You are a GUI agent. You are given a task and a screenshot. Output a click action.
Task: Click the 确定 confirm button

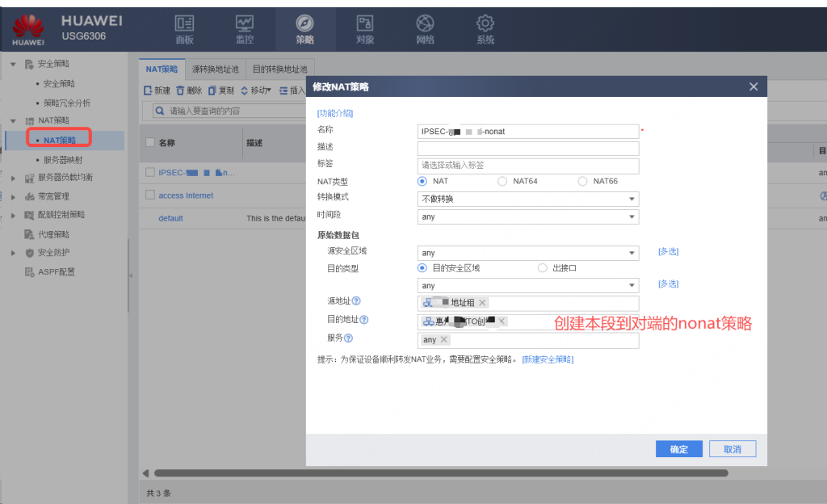click(x=678, y=449)
